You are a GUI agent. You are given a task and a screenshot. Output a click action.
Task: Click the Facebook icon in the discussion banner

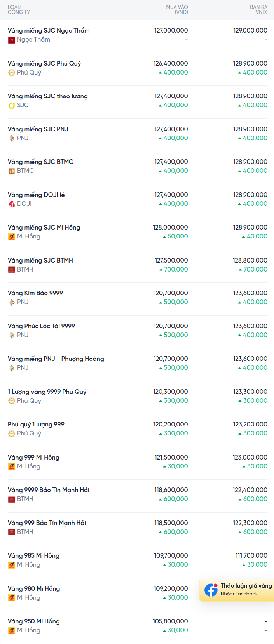tap(211, 590)
